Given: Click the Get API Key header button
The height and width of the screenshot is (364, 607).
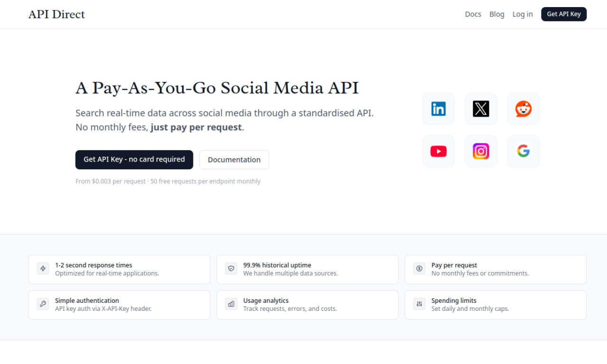Looking at the screenshot, I should click(564, 14).
